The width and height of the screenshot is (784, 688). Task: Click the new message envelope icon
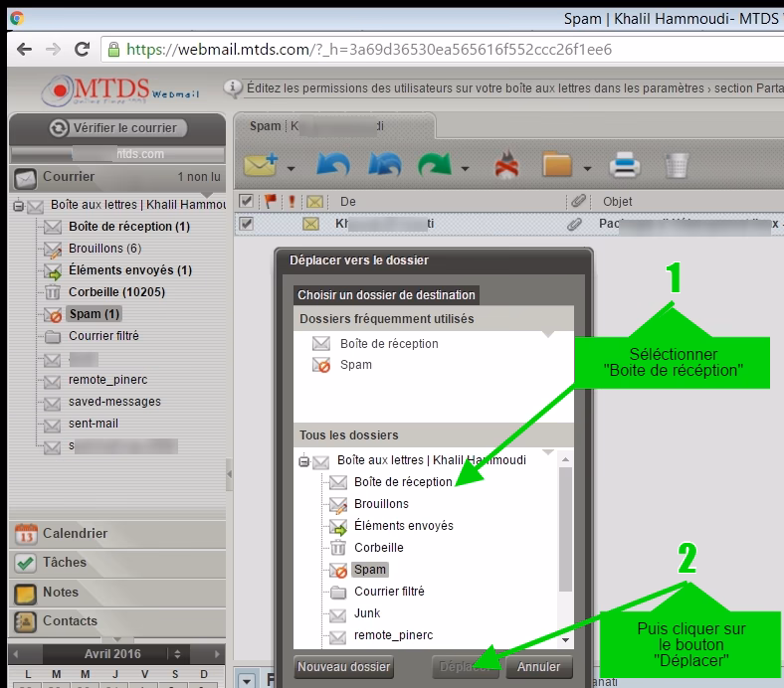261,164
